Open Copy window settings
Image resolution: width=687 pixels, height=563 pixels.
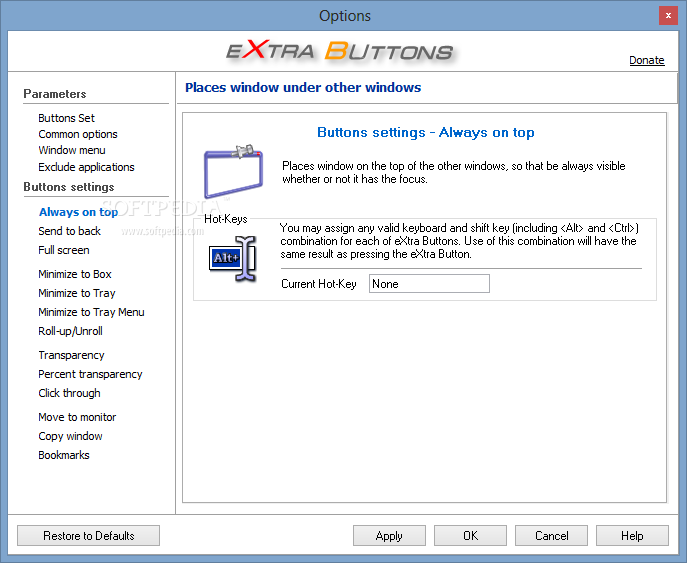(70, 436)
